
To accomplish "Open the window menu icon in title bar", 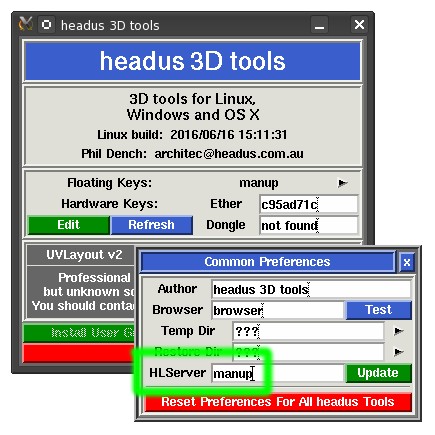I will pos(47,25).
